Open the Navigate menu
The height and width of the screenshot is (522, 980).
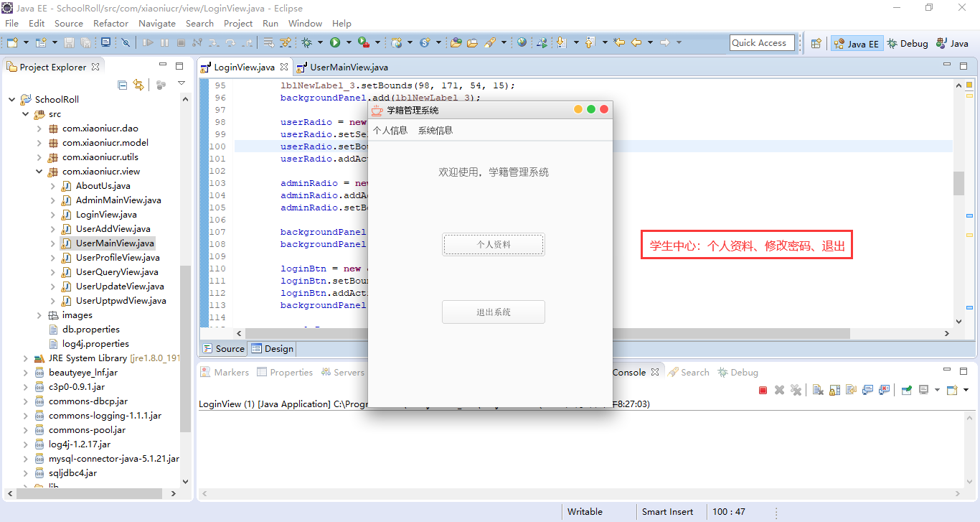[x=157, y=23]
